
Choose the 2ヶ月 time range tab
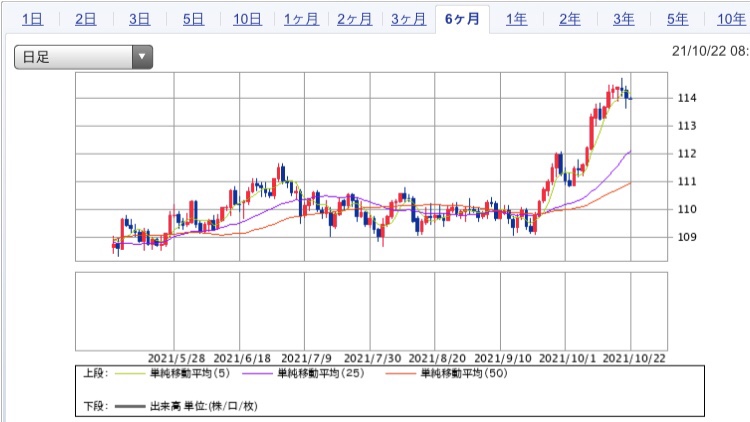(356, 19)
